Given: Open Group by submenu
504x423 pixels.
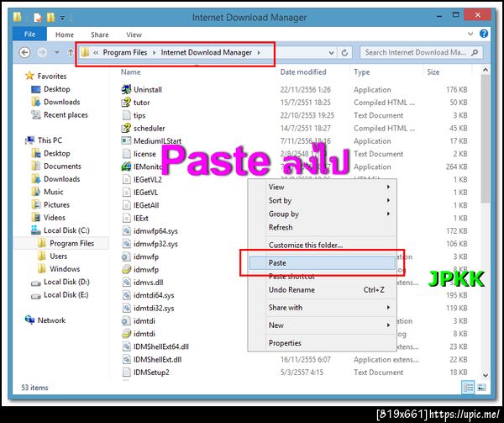Looking at the screenshot, I should click(322, 214).
